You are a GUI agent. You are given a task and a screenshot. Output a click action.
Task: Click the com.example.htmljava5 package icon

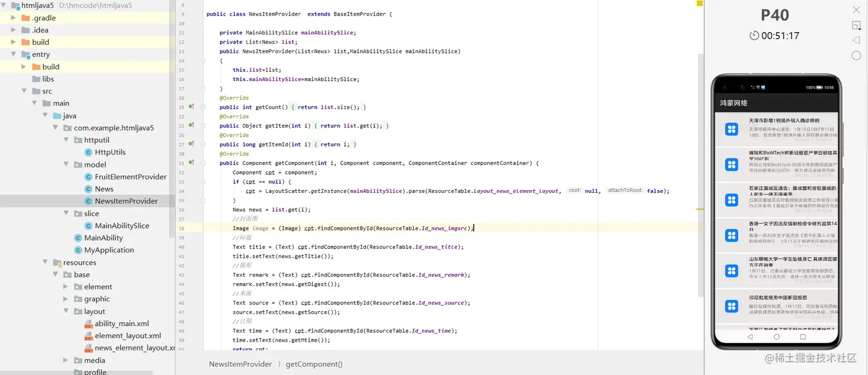tap(68, 127)
